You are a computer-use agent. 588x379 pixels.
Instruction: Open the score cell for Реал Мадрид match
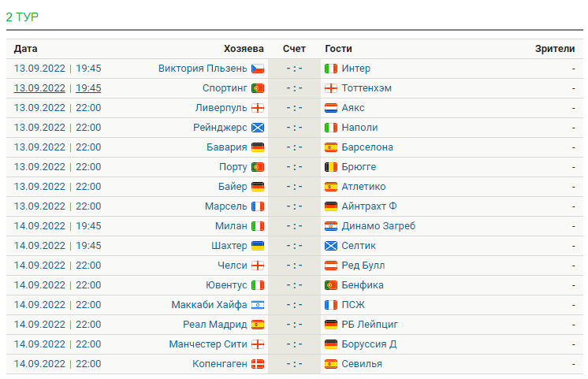click(294, 325)
